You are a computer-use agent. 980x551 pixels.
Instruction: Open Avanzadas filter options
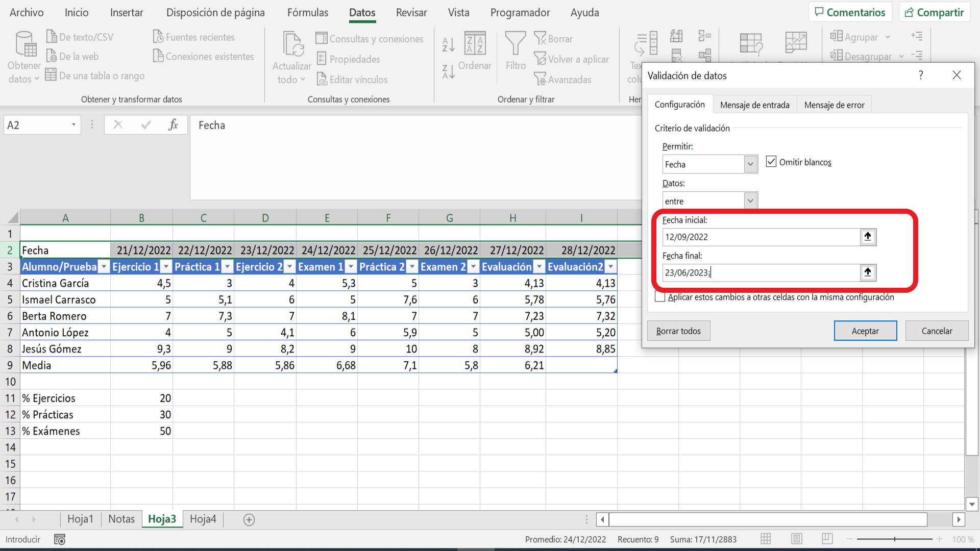[x=562, y=79]
